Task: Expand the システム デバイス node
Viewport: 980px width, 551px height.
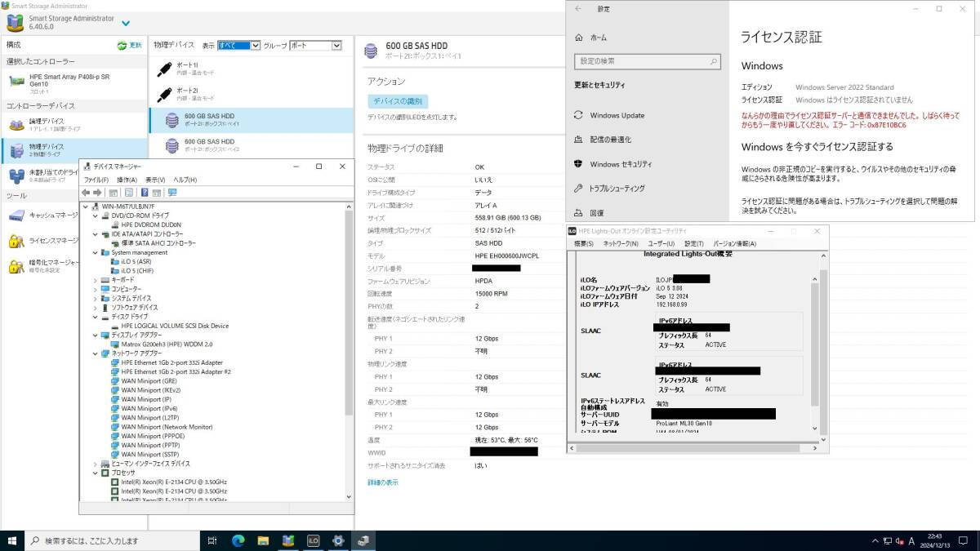Action: (96, 299)
